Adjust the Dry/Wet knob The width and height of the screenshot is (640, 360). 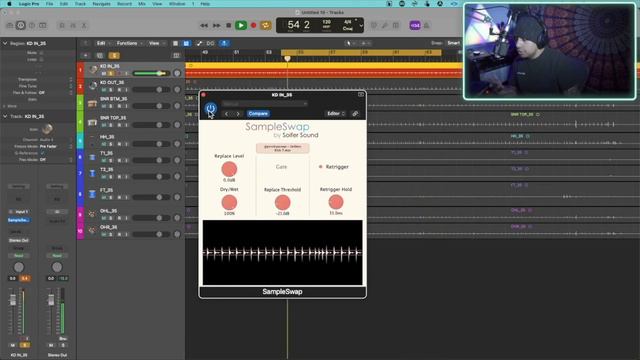(x=229, y=202)
